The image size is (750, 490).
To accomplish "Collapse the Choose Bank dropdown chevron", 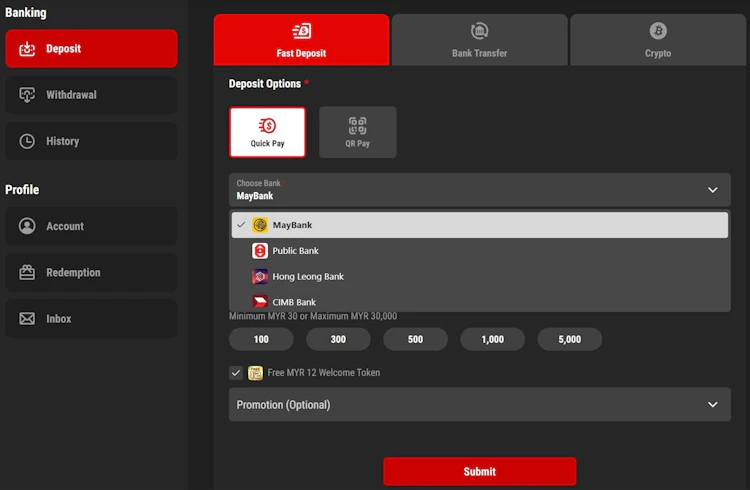I will (713, 190).
